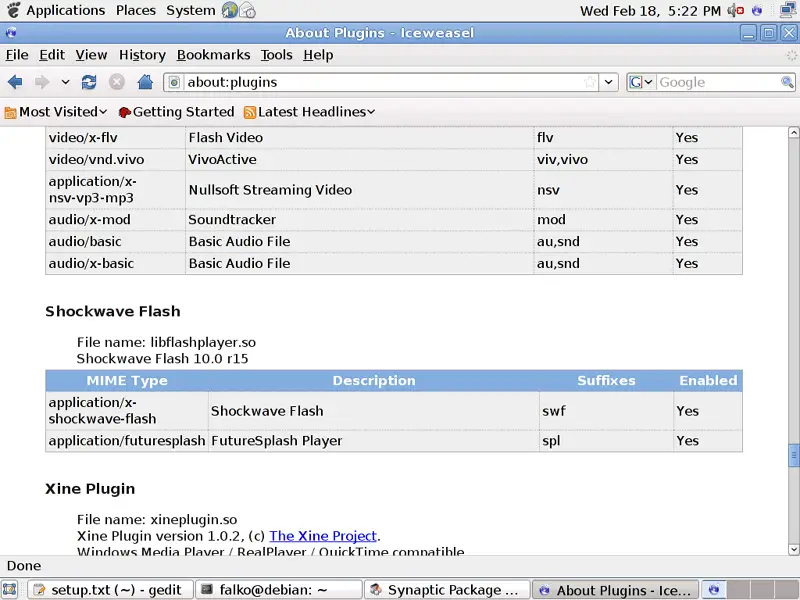Click About Plugins Iceweasel taskbar button
Viewport: 800px width, 600px height.
pos(615,590)
